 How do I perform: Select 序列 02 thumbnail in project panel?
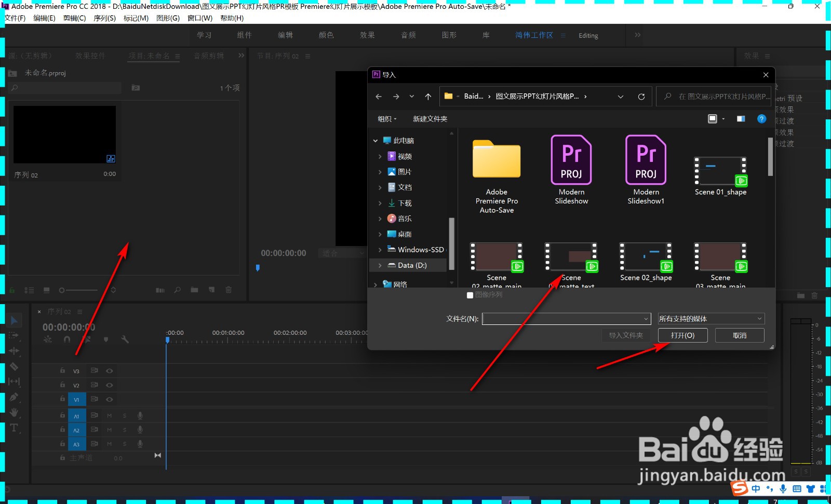tap(64, 134)
